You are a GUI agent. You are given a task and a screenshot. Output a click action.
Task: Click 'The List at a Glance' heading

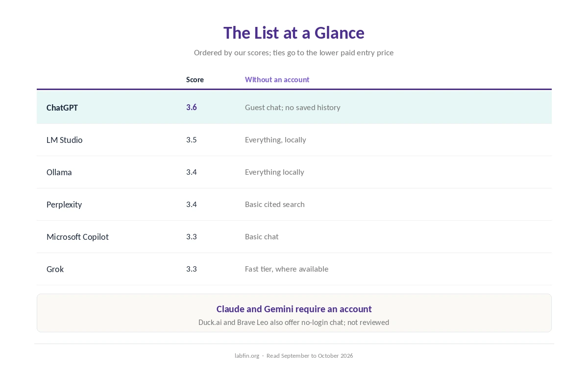click(294, 33)
